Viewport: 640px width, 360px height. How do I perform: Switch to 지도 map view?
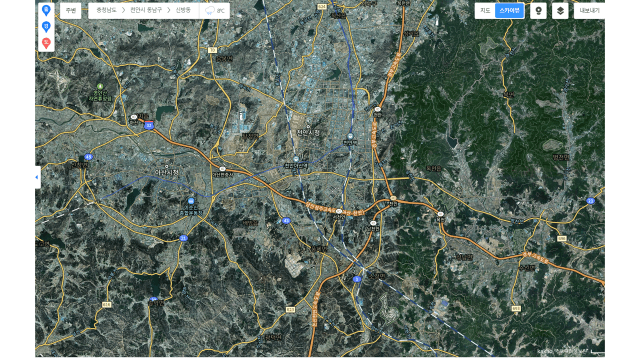[485, 11]
